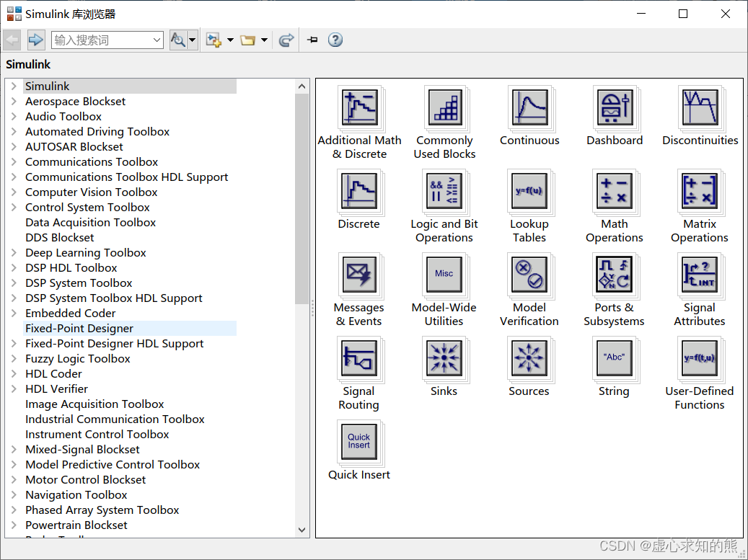748x560 pixels.
Task: Click the pin stay-on-top icon
Action: pyautogui.click(x=312, y=40)
